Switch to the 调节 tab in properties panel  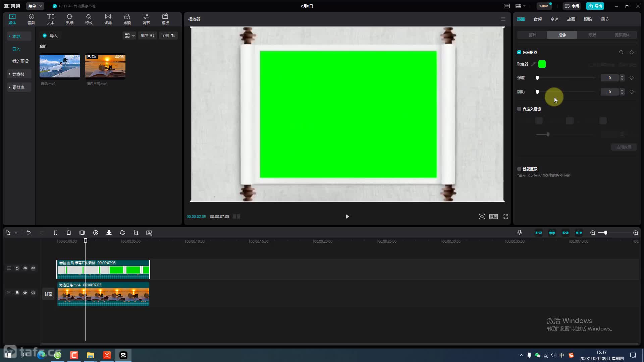point(605,19)
